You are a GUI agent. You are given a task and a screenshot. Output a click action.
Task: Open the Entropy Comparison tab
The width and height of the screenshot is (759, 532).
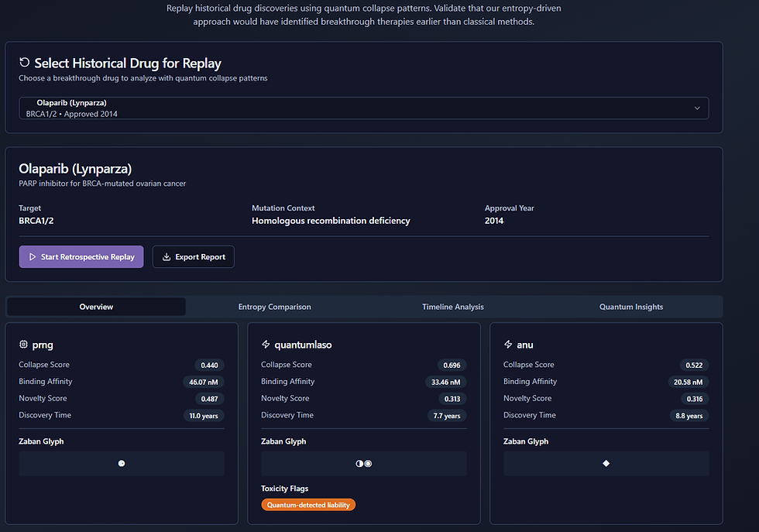click(274, 307)
